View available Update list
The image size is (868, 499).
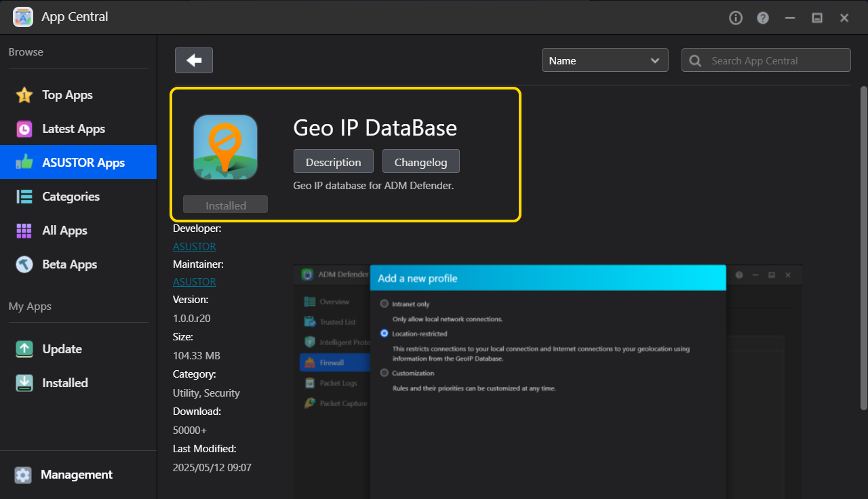(x=78, y=349)
